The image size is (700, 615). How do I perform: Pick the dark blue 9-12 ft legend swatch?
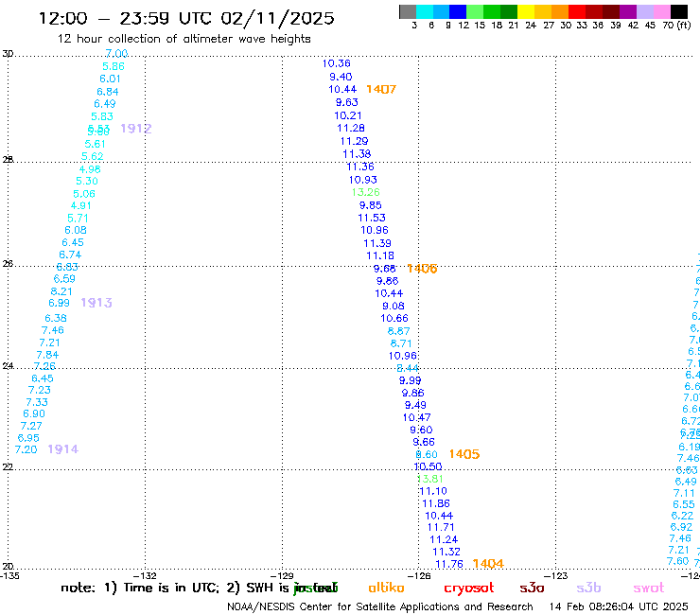coord(459,11)
